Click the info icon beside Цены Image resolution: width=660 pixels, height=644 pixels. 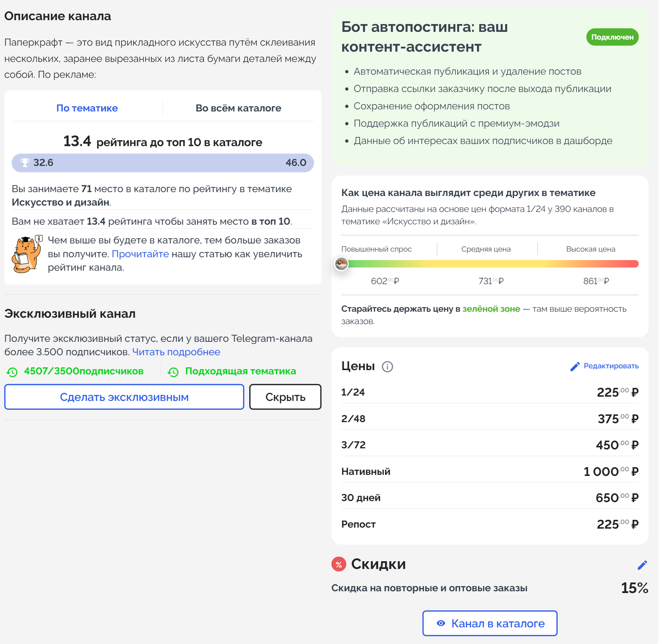[x=387, y=367]
